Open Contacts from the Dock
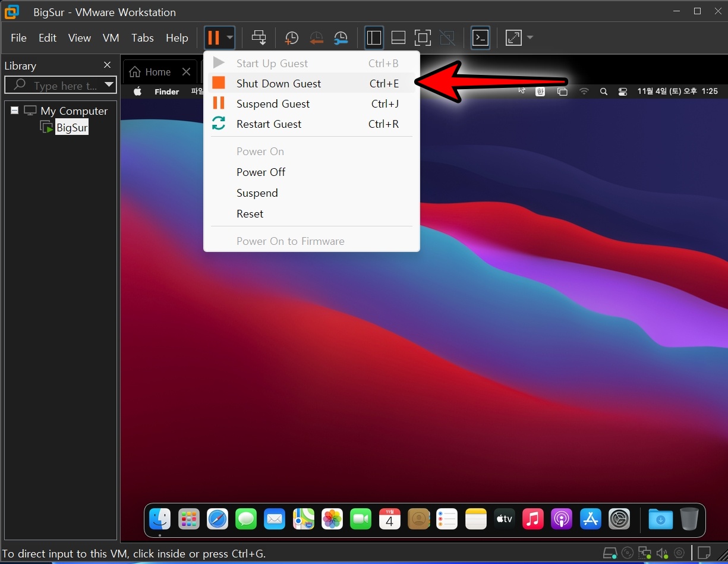This screenshot has height=564, width=728. (x=418, y=519)
